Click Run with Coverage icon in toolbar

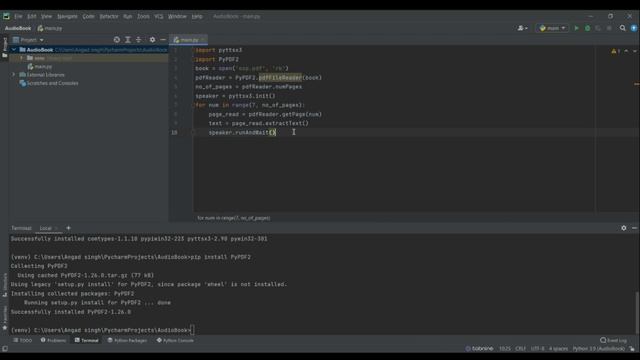tap(598, 28)
